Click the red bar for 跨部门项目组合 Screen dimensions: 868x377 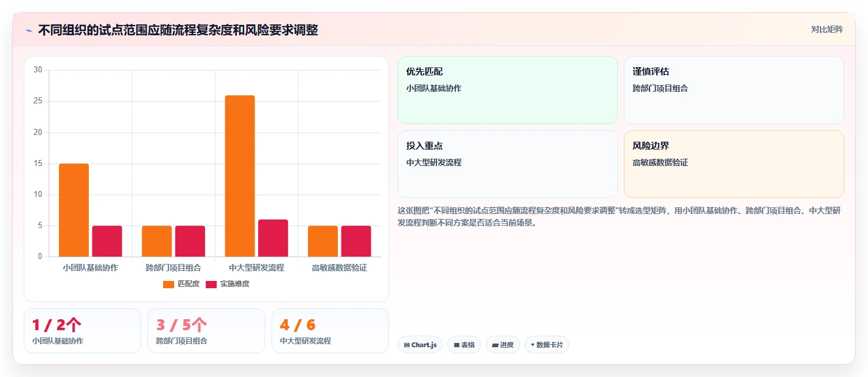[x=190, y=241]
